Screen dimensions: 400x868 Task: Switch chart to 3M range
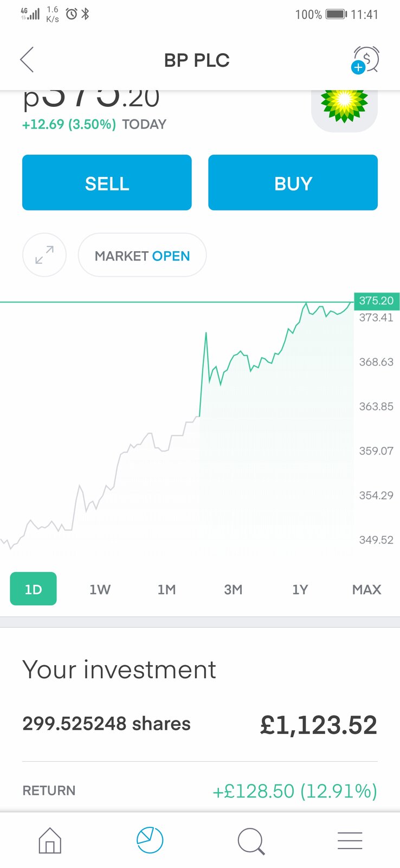click(x=233, y=589)
